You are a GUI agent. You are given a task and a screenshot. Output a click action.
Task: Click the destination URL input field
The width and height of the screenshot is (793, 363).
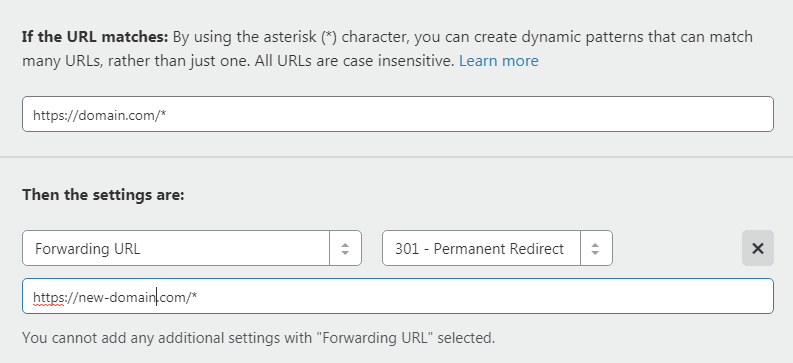click(x=398, y=296)
